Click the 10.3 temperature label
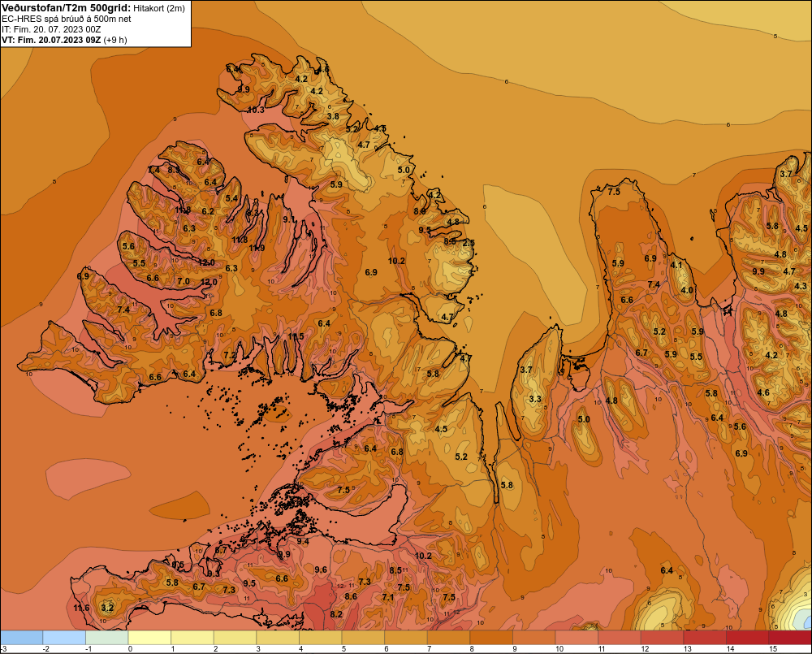Screen dimensions: 812x654 click(256, 110)
